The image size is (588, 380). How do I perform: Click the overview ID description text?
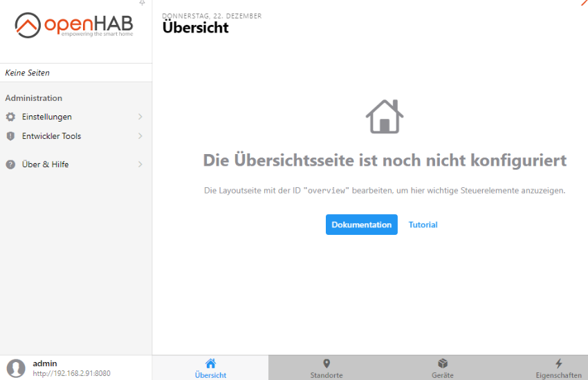tap(385, 191)
